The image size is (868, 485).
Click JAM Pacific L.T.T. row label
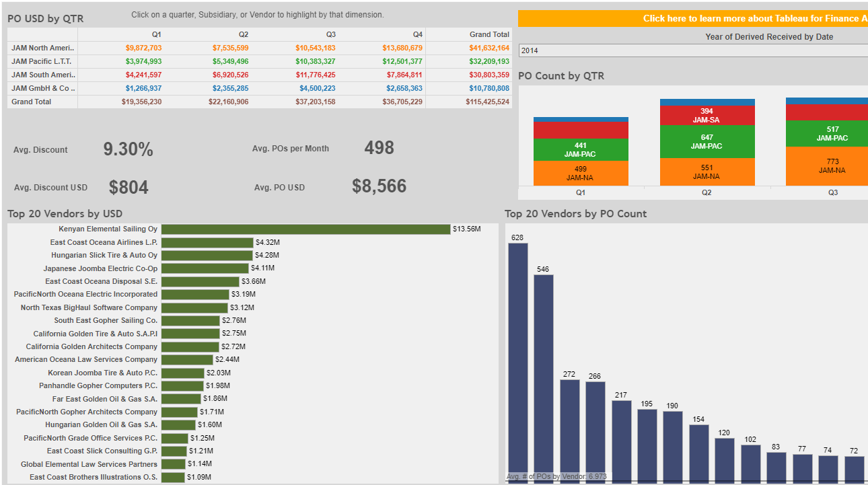43,62
